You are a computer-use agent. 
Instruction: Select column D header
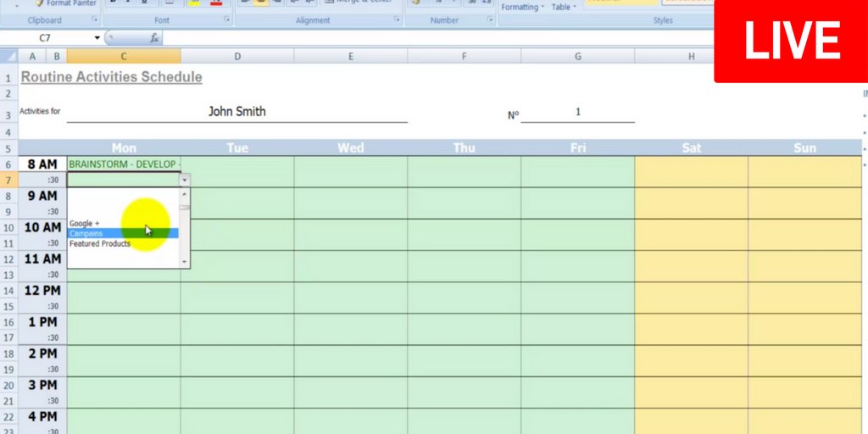(237, 56)
